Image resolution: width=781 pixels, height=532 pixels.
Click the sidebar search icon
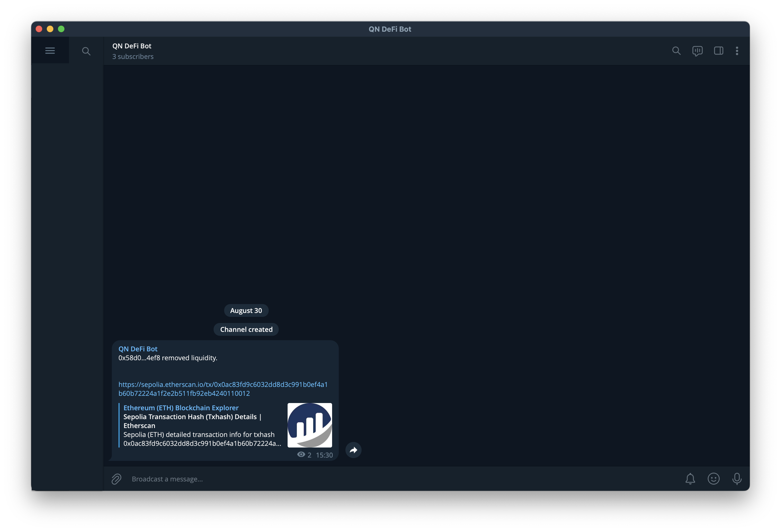(86, 51)
